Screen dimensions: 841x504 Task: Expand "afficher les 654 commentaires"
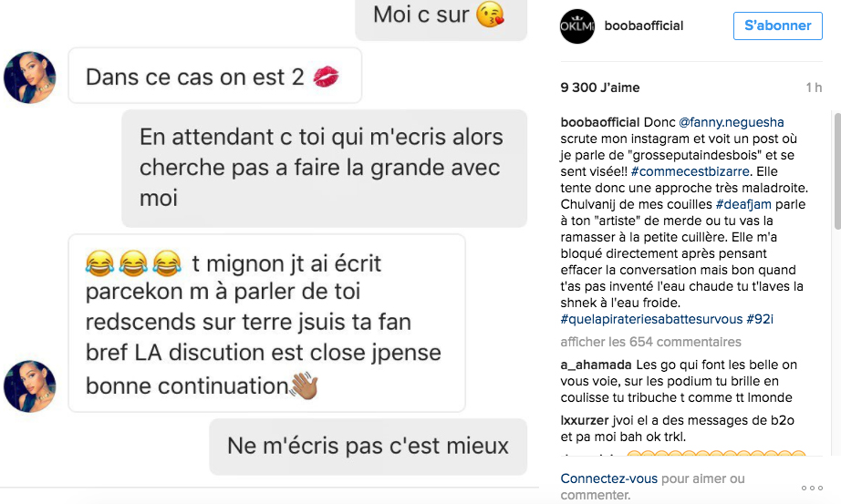(650, 342)
